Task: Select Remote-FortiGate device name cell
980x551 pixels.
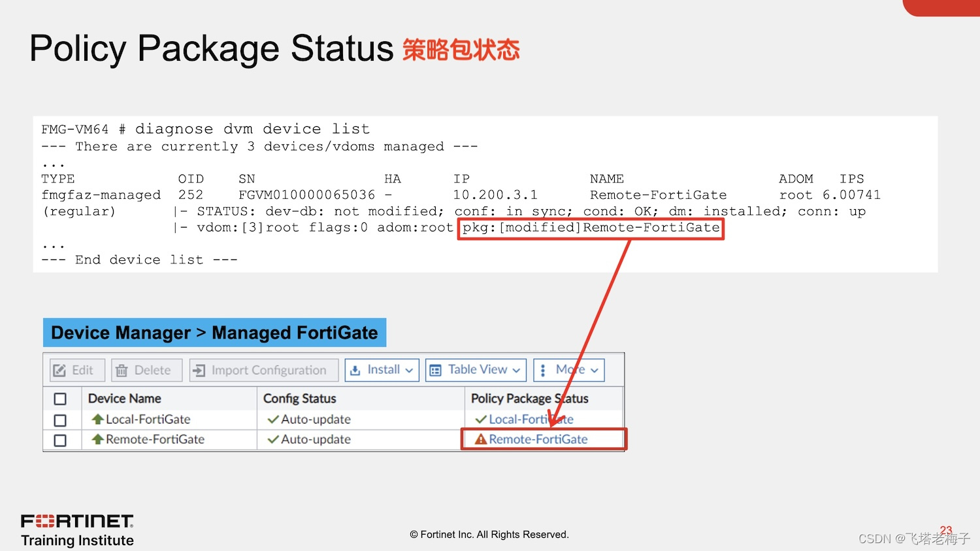Action: 155,439
